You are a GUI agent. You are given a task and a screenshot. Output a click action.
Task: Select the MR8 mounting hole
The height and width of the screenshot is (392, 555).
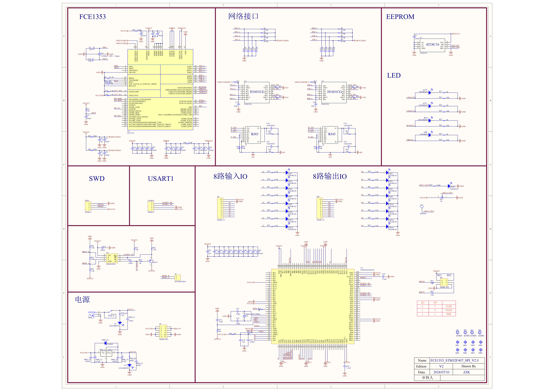tap(481, 350)
